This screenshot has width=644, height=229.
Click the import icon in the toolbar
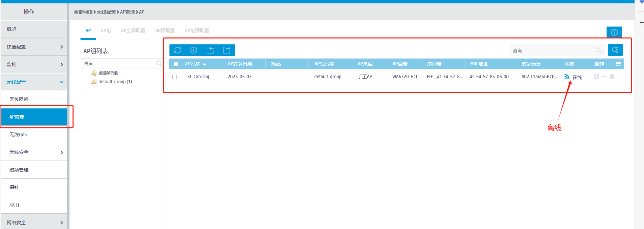[210, 50]
